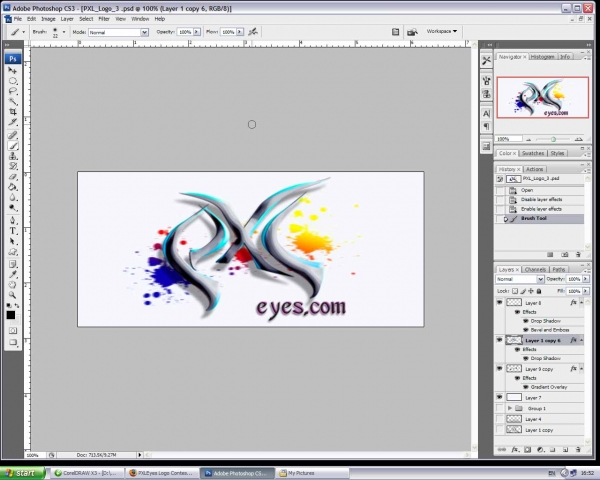This screenshot has height=480, width=600.
Task: Click the foreground color swatch
Action: point(11,315)
